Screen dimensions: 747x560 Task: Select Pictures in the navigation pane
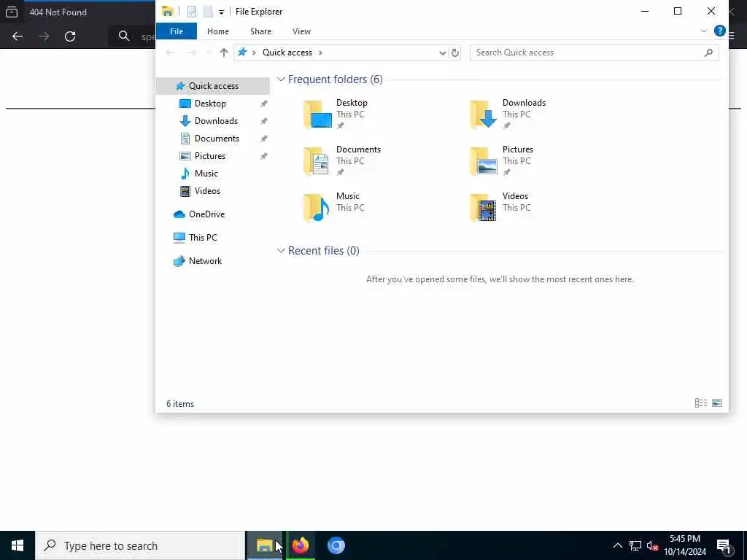[x=209, y=156]
